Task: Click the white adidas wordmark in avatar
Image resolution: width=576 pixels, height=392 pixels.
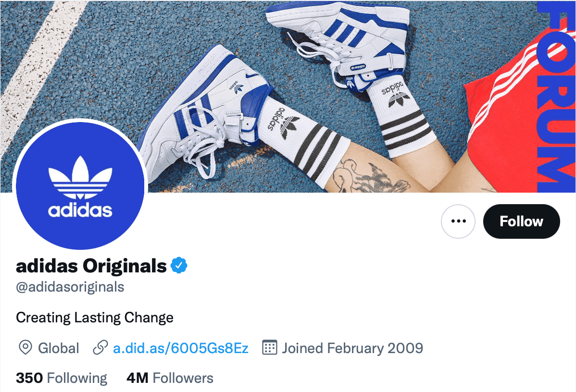Action: [x=80, y=210]
